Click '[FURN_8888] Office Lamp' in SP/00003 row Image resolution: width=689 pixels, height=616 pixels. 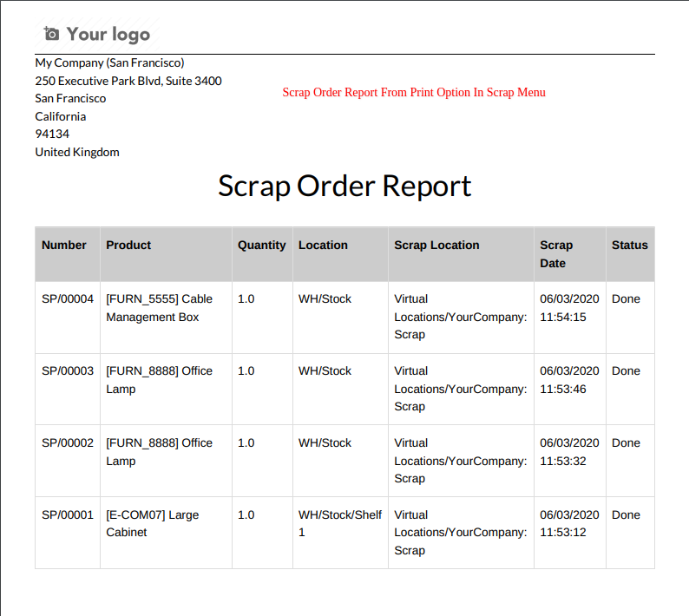159,380
